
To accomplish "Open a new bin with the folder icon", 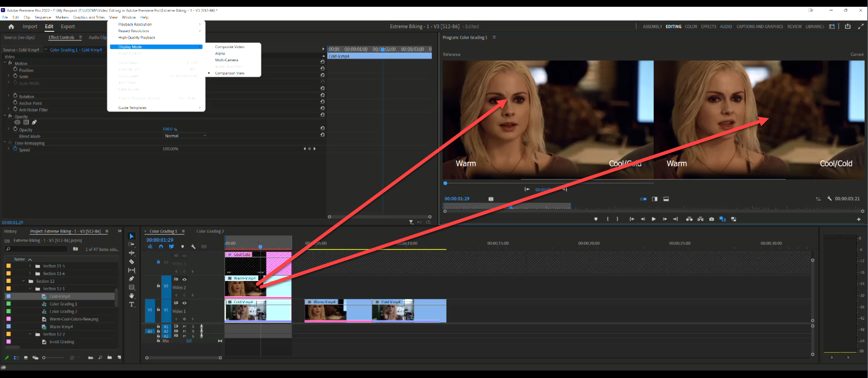I will click(109, 358).
